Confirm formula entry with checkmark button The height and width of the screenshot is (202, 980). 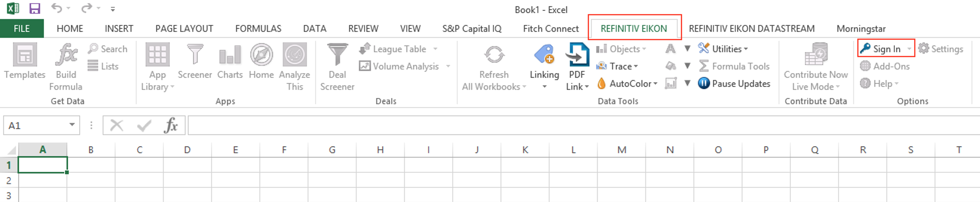(x=144, y=125)
